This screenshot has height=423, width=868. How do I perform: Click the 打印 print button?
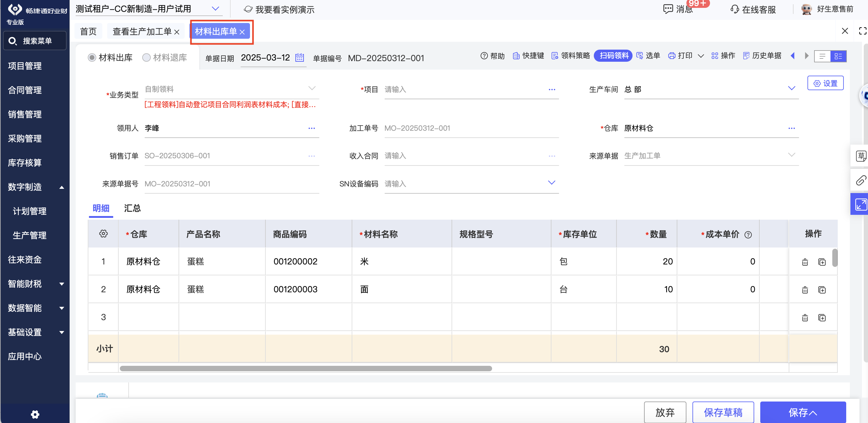680,56
